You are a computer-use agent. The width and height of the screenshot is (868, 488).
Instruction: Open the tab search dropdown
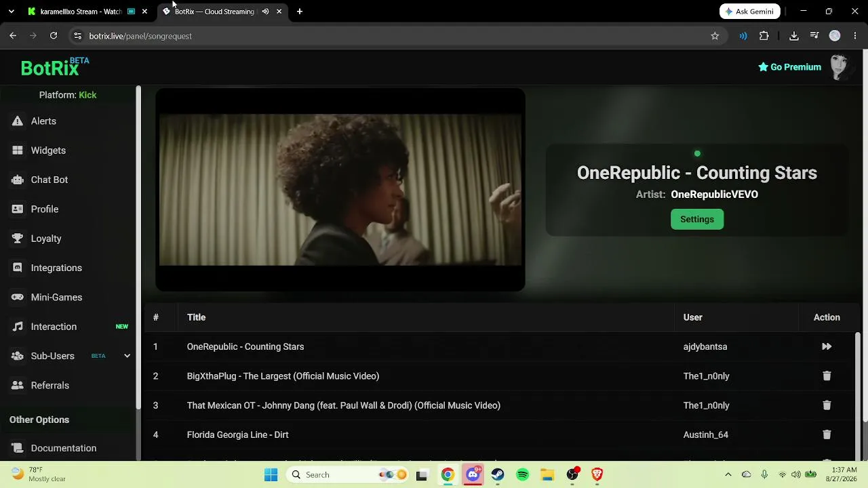pos(12,12)
